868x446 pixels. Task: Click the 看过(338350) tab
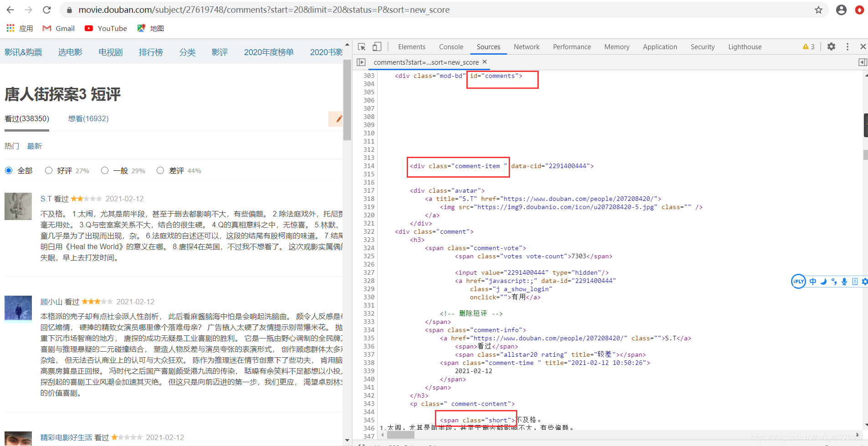pyautogui.click(x=27, y=118)
